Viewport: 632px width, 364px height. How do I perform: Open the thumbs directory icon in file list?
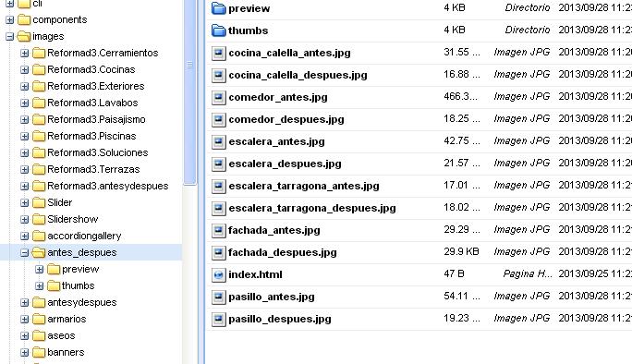pyautogui.click(x=218, y=30)
